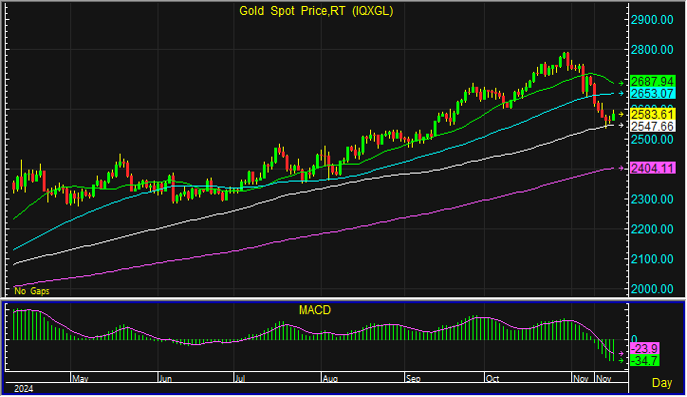
Task: Click the MACD indicator title
Action: [315, 310]
